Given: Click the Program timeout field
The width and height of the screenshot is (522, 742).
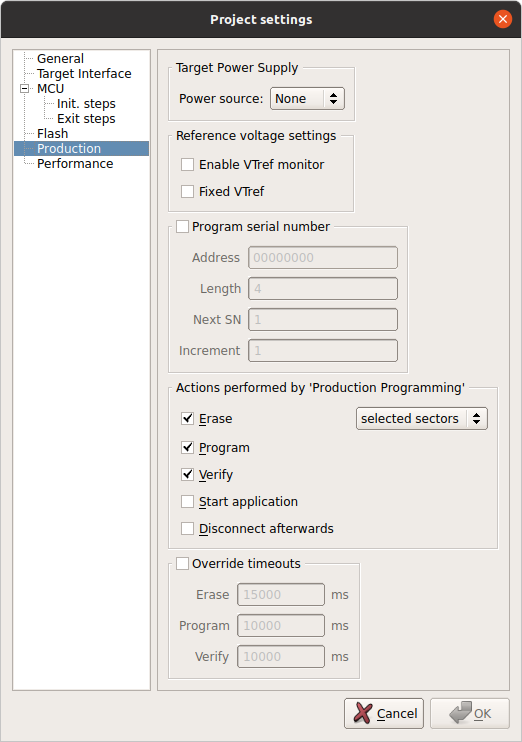Looking at the screenshot, I should pos(281,626).
